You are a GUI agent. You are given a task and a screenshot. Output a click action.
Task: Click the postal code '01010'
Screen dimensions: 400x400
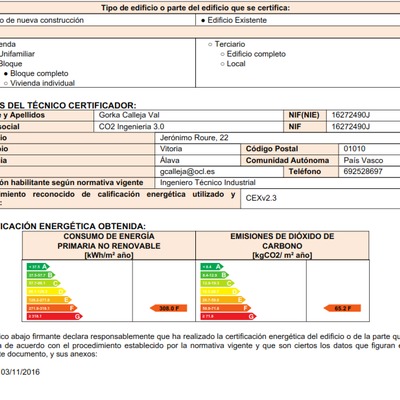[x=354, y=149]
